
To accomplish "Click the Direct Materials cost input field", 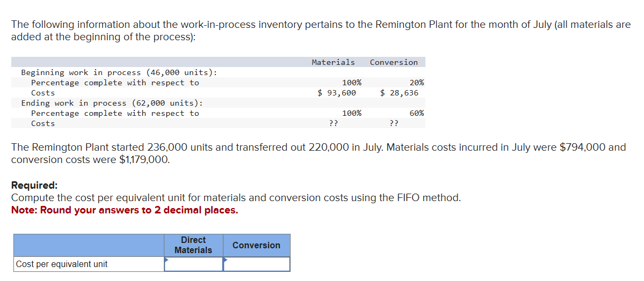I will coord(193,264).
